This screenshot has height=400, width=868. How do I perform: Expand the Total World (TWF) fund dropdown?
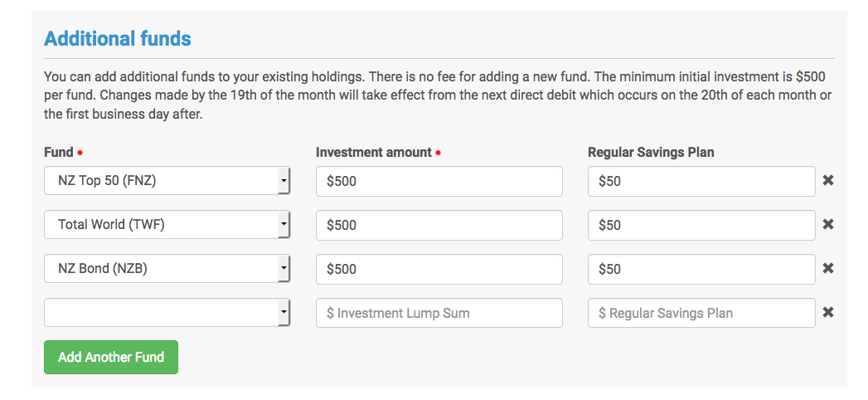pos(167,224)
